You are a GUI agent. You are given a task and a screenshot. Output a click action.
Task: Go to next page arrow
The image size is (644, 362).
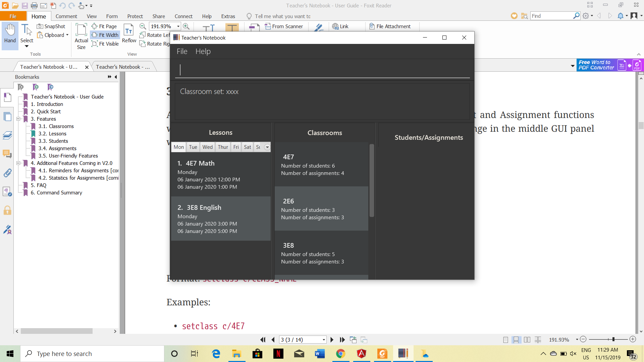click(x=332, y=340)
